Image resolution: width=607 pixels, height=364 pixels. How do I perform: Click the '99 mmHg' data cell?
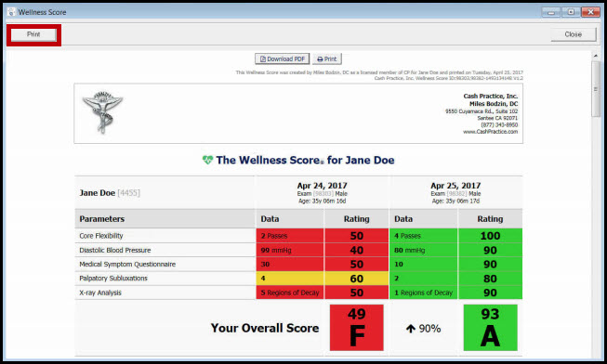(x=290, y=250)
